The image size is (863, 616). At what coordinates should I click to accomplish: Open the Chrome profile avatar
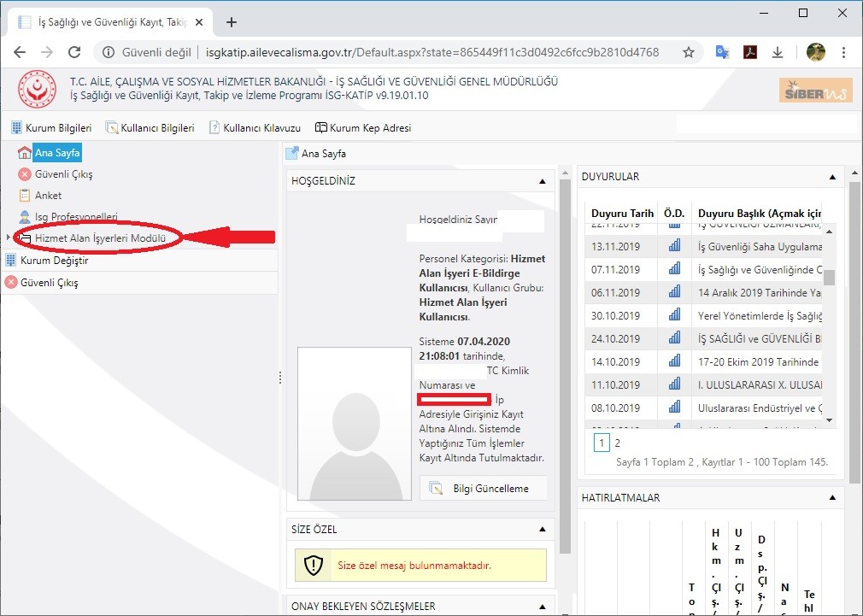816,52
